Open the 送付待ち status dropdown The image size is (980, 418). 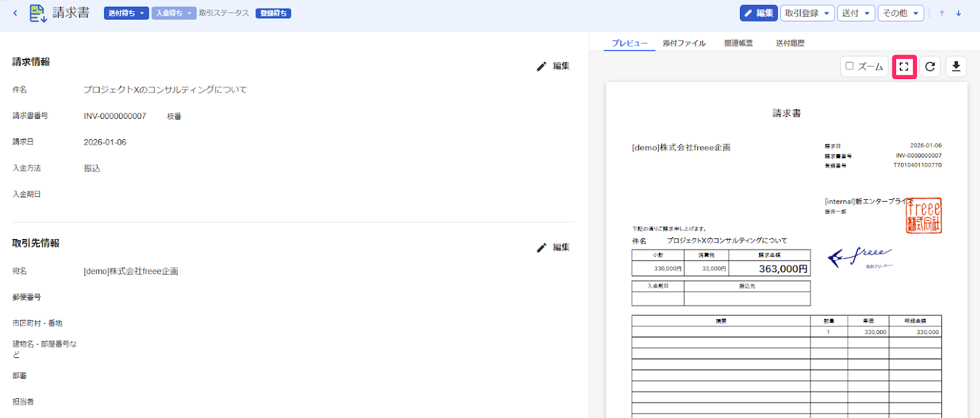coord(126,13)
